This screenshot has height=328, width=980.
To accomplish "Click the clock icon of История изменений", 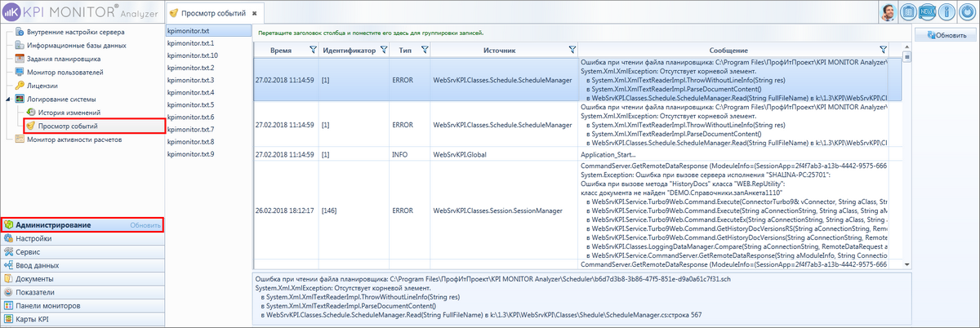I will (x=31, y=112).
